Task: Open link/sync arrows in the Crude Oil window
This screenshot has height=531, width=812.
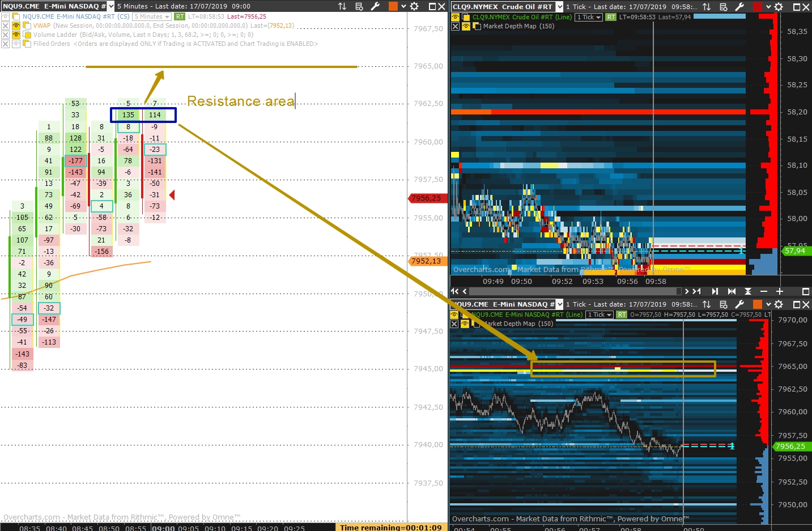Action: 707,7
